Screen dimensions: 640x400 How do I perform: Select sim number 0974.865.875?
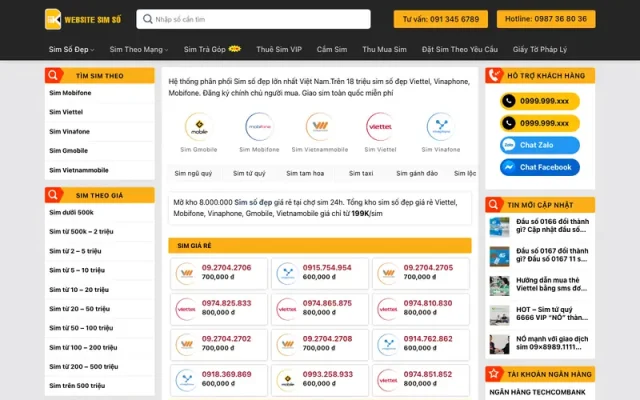(327, 303)
